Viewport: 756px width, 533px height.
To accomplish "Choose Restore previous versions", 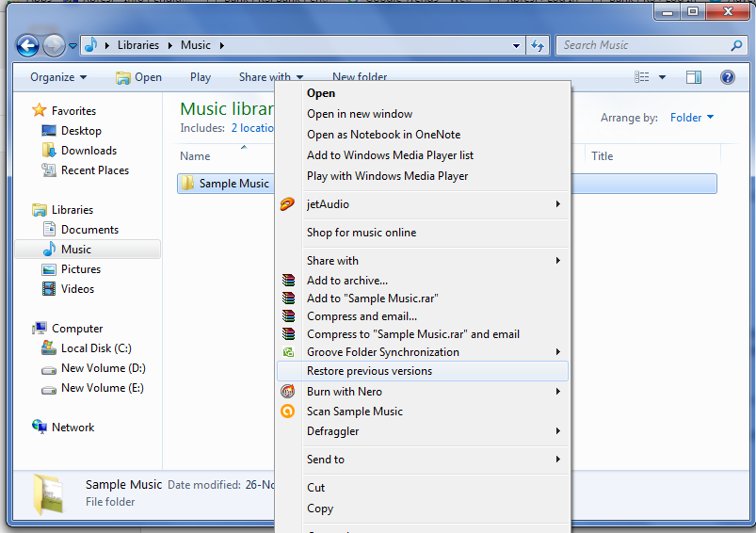I will pos(424,371).
